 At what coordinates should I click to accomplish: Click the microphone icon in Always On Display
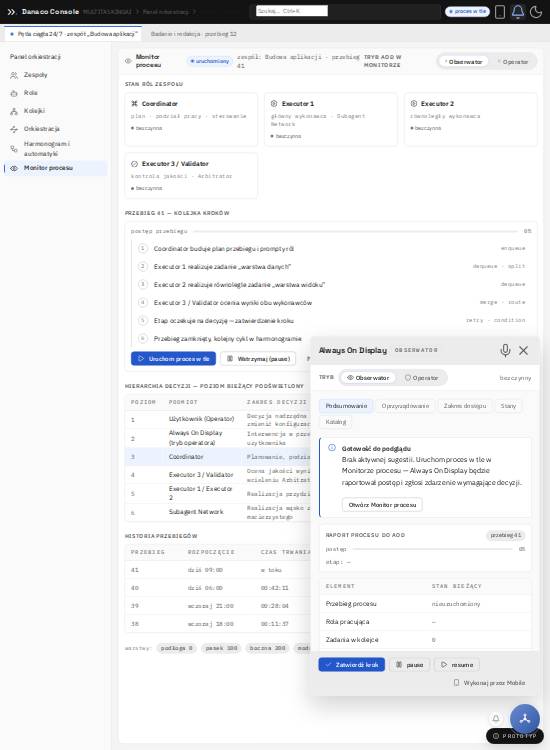505,350
